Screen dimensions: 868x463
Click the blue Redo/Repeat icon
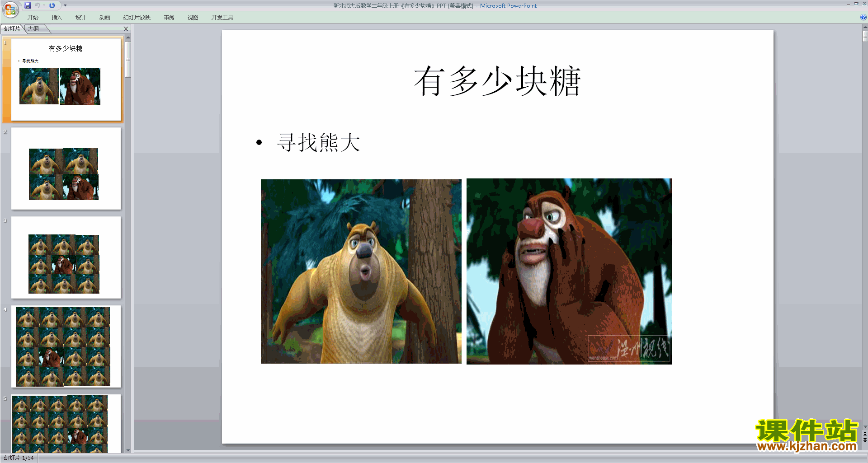[52, 5]
